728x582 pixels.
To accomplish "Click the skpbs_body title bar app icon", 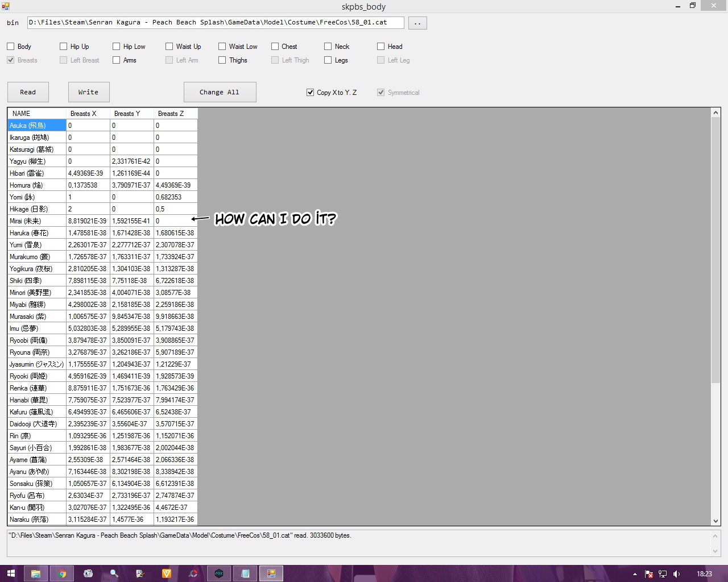I will [6, 6].
